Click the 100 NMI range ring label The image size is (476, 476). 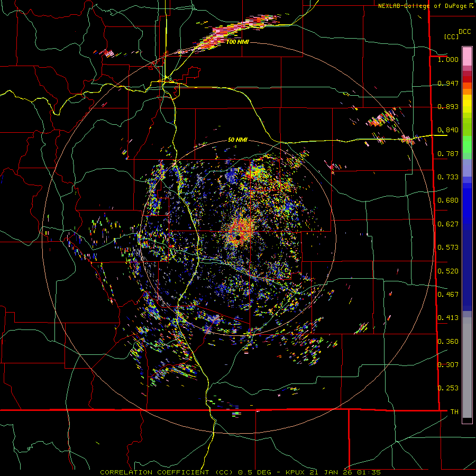click(237, 42)
